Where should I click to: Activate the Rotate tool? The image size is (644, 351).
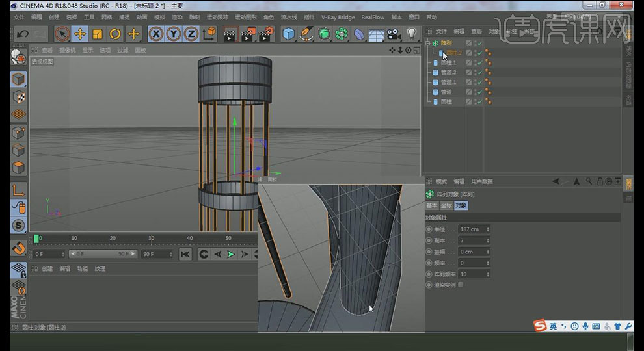tap(115, 34)
